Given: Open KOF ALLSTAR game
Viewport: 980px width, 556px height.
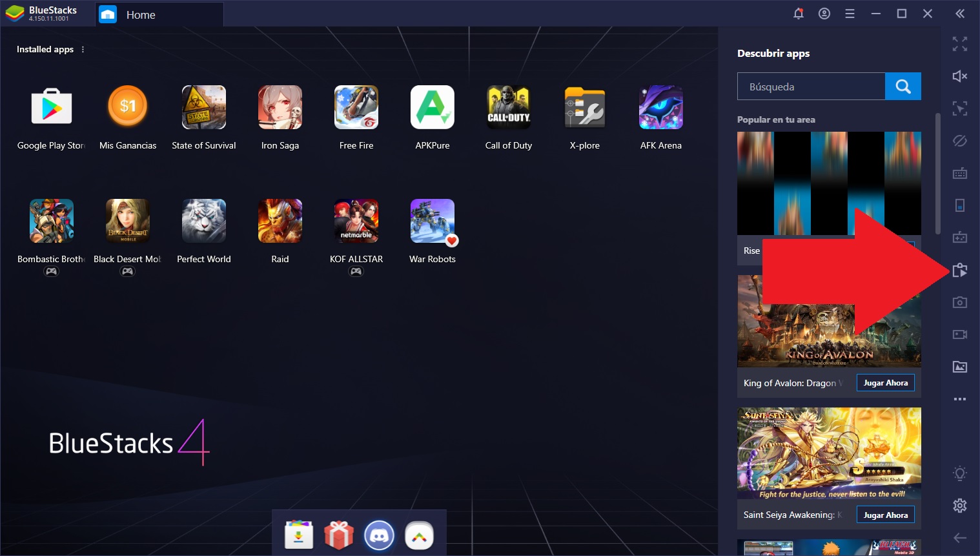Looking at the screenshot, I should click(356, 221).
